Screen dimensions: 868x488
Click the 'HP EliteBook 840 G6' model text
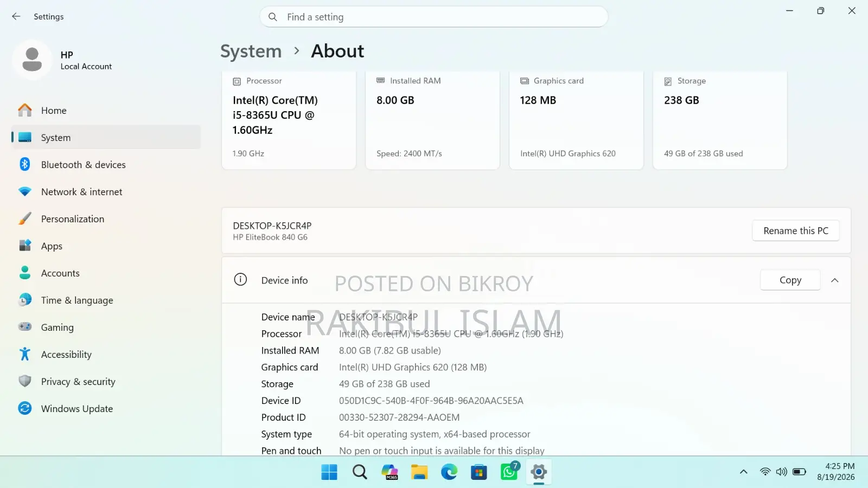pyautogui.click(x=270, y=237)
